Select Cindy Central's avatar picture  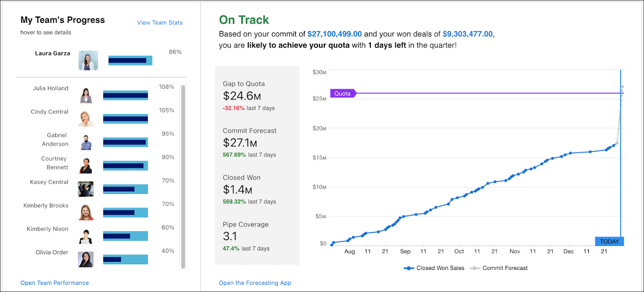(x=86, y=119)
